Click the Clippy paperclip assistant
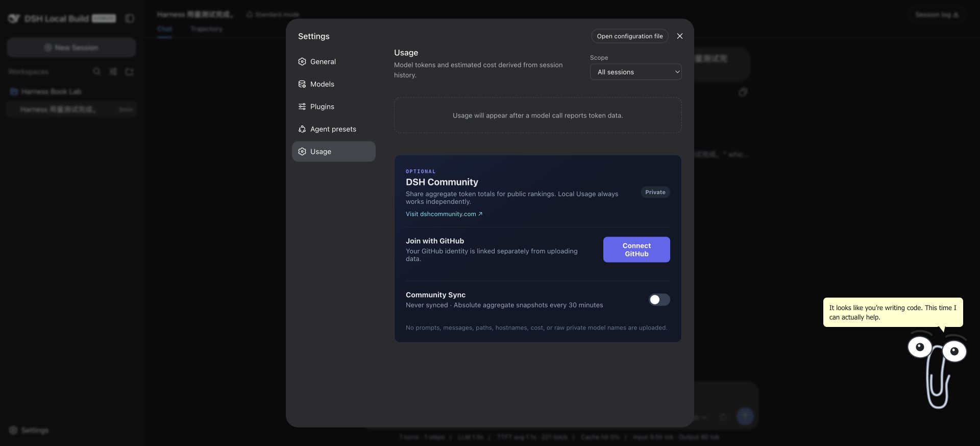The width and height of the screenshot is (980, 446). click(x=937, y=370)
